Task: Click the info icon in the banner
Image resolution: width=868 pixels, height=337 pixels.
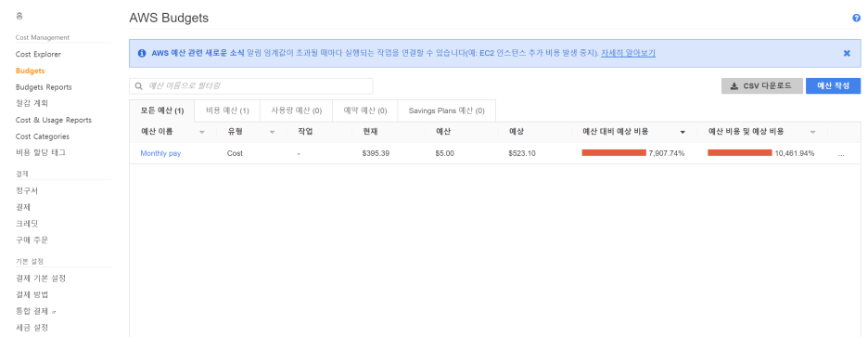Action: click(142, 53)
